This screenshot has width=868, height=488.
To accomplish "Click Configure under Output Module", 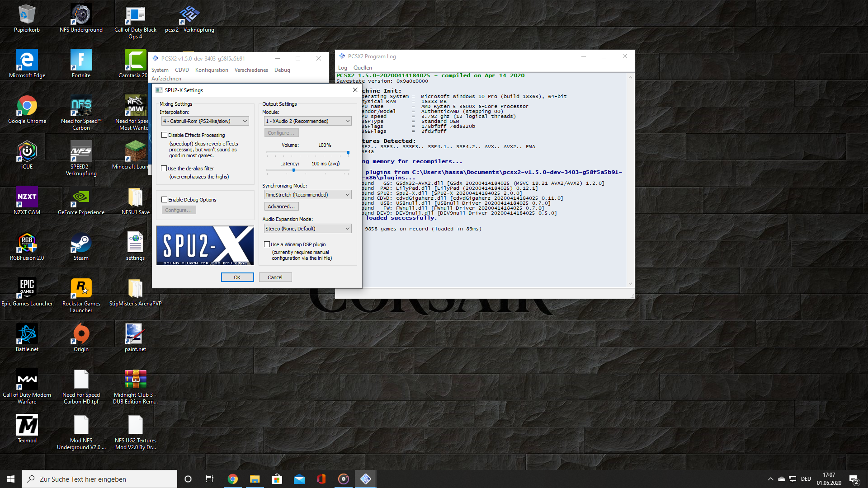I will pos(281,133).
